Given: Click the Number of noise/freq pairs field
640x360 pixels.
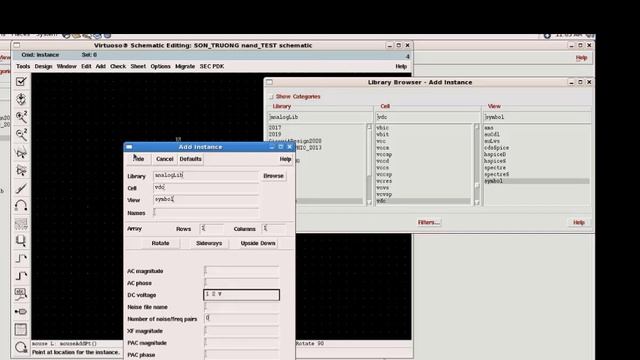Looking at the screenshot, I should (x=242, y=319).
